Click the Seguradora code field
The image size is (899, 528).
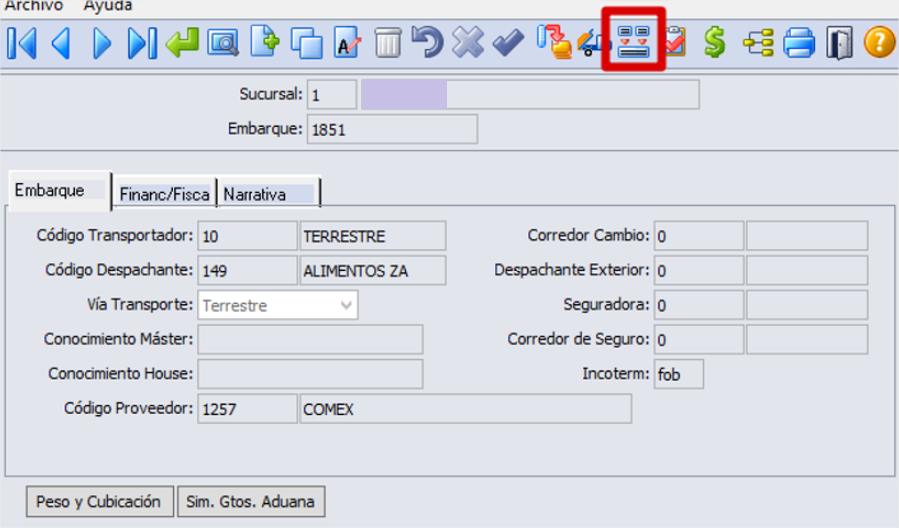[698, 304]
